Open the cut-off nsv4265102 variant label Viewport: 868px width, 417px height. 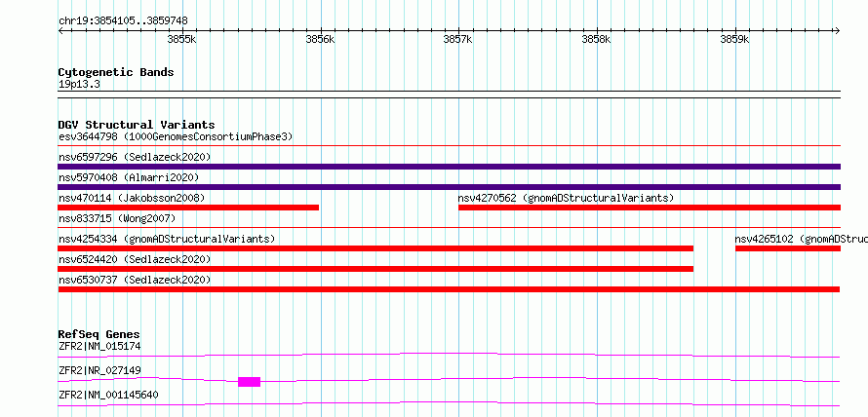click(x=801, y=239)
